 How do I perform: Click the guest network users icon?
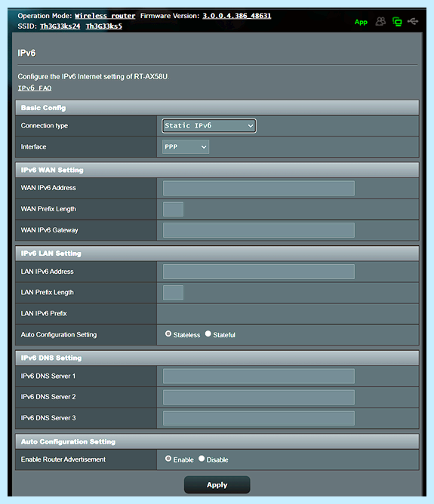pos(380,22)
